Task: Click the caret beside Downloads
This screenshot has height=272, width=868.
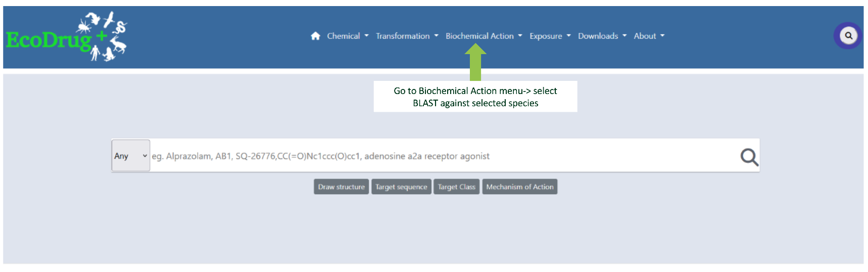Action: pyautogui.click(x=624, y=36)
